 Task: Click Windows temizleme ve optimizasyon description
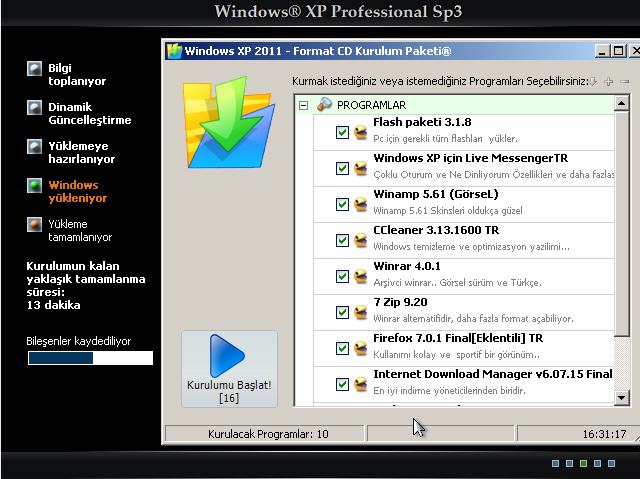point(471,247)
